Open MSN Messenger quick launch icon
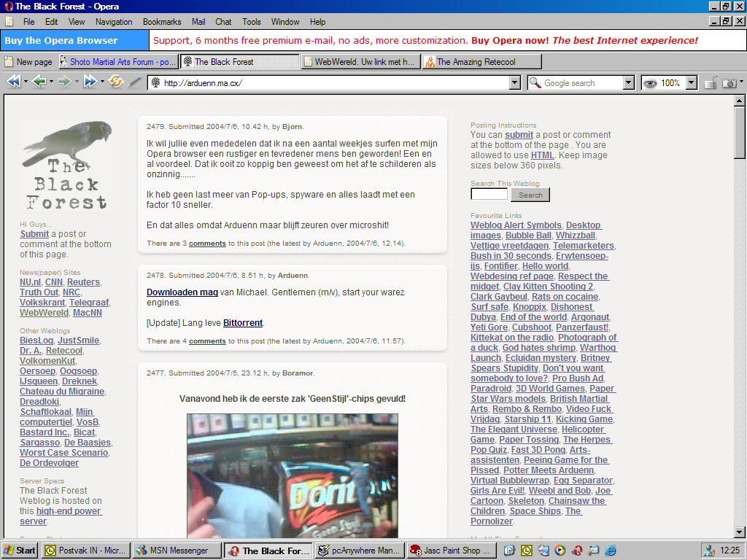747x560 pixels. point(543,551)
